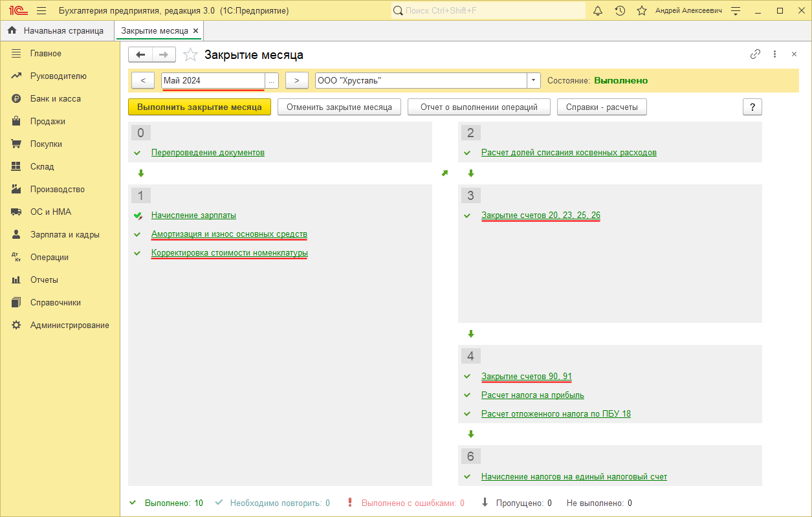Open Расчет отложенного налога по ПБУ 18
The height and width of the screenshot is (517, 812).
[x=556, y=414]
